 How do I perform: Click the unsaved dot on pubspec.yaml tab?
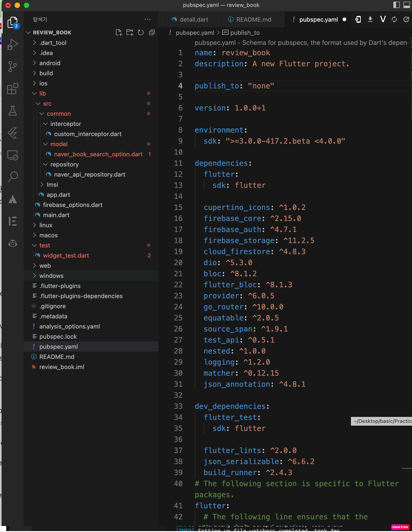[x=344, y=20]
